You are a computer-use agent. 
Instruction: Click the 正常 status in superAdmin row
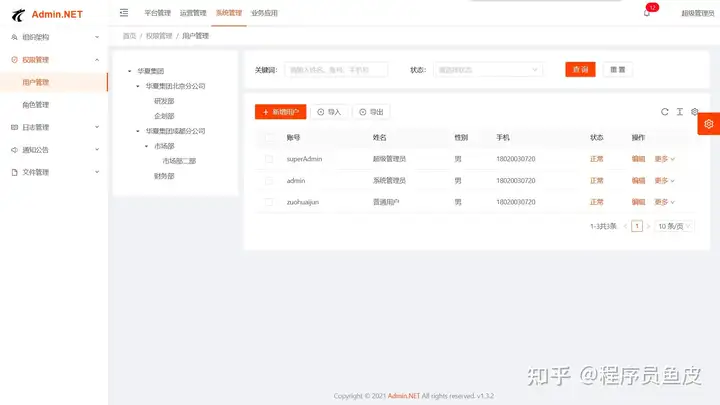click(x=596, y=159)
